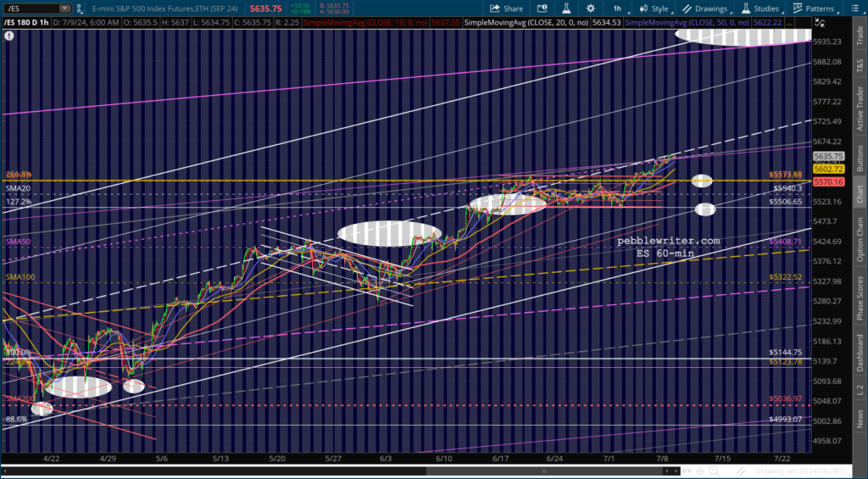Open the Patterns menu
Image resolution: width=868 pixels, height=479 pixels.
[x=814, y=8]
